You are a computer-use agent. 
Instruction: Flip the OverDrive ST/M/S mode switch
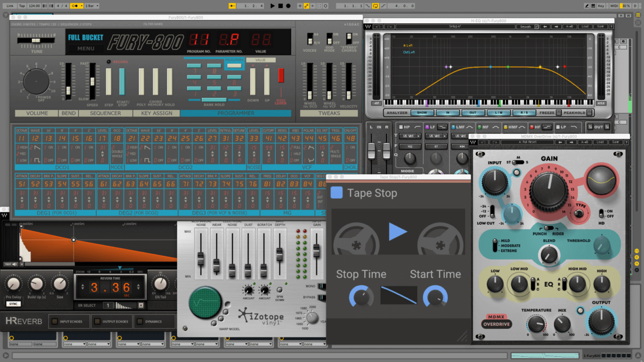517,162
